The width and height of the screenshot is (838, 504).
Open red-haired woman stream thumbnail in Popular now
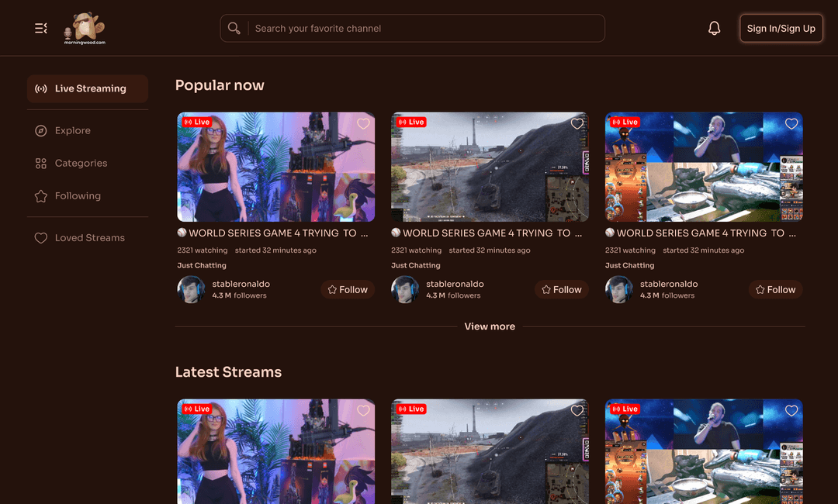275,167
